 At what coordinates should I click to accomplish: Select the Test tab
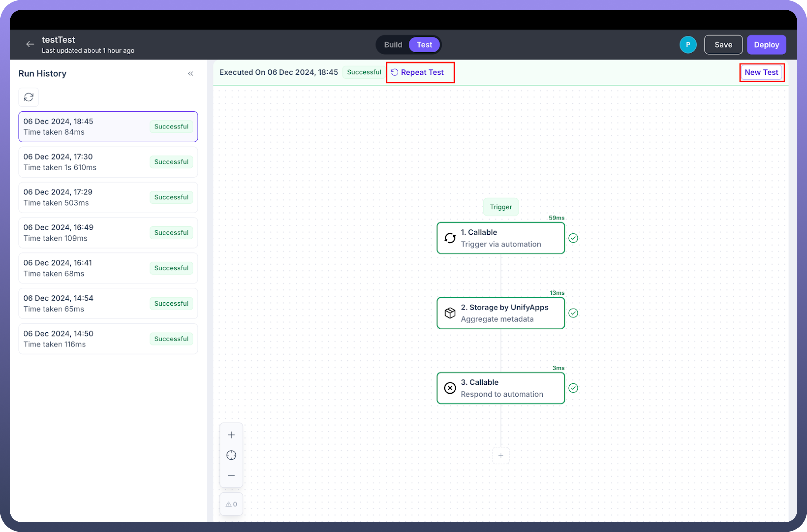(424, 45)
